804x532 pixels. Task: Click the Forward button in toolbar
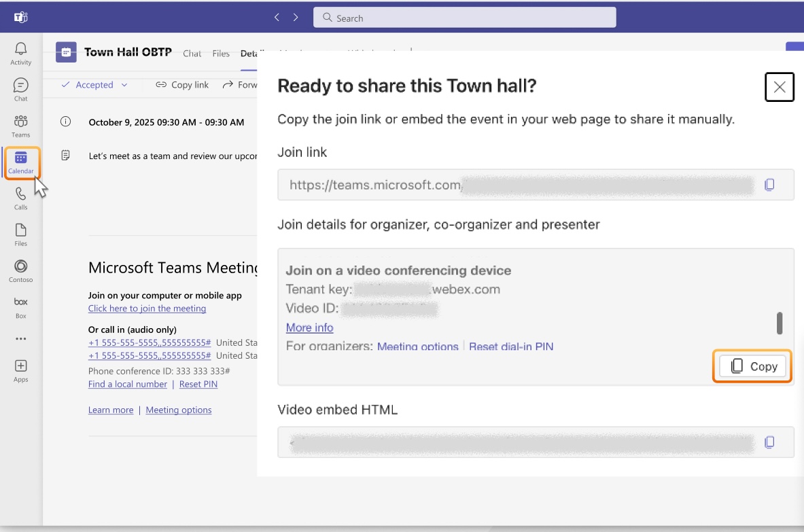point(239,84)
